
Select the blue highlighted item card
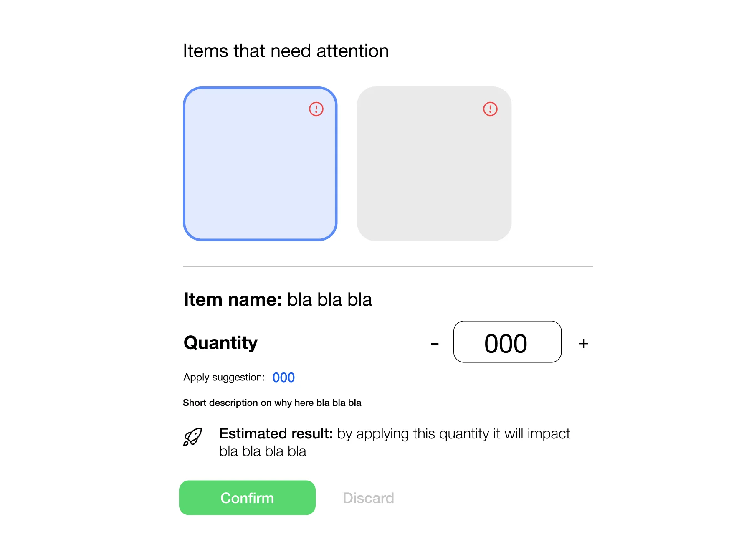tap(260, 164)
